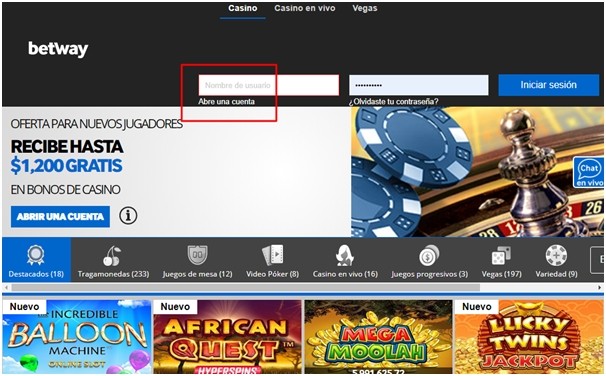606x376 pixels.
Task: Select the Tragamonedas cherry icon
Action: (x=112, y=256)
